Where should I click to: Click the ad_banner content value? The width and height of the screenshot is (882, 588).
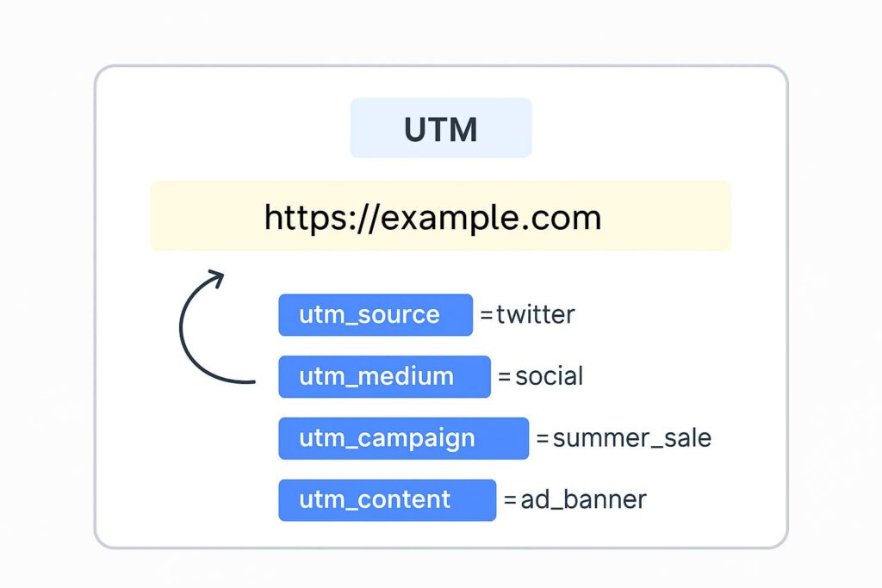pyautogui.click(x=583, y=500)
